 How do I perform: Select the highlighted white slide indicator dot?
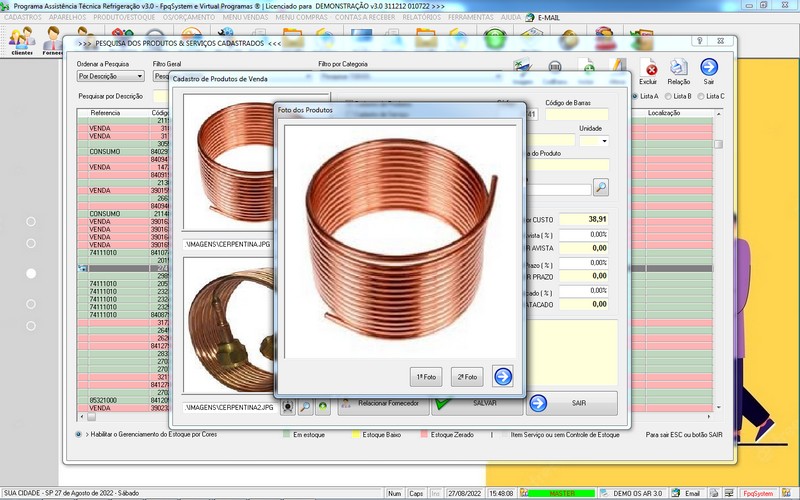click(31, 273)
